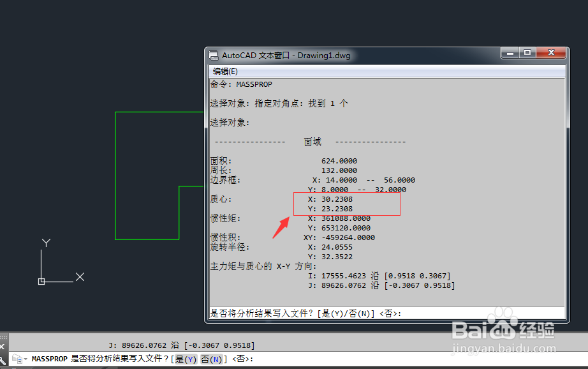The image size is (588, 369).
Task: Click the 周长 value 132.0000
Action: click(339, 171)
